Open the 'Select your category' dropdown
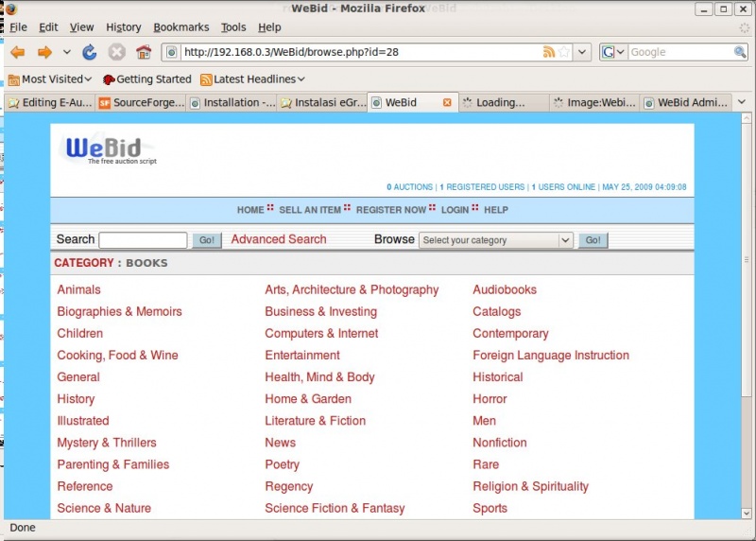This screenshot has width=756, height=541. 496,240
